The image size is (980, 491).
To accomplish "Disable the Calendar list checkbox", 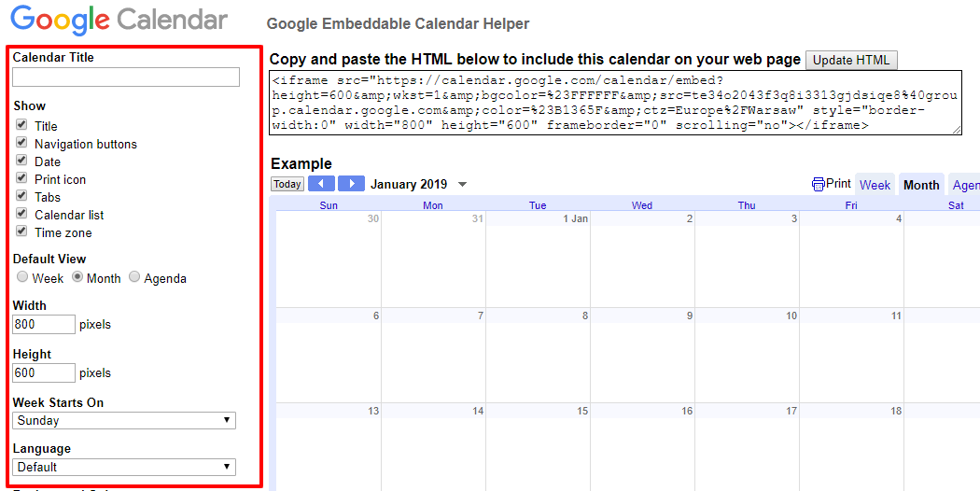I will (x=21, y=214).
